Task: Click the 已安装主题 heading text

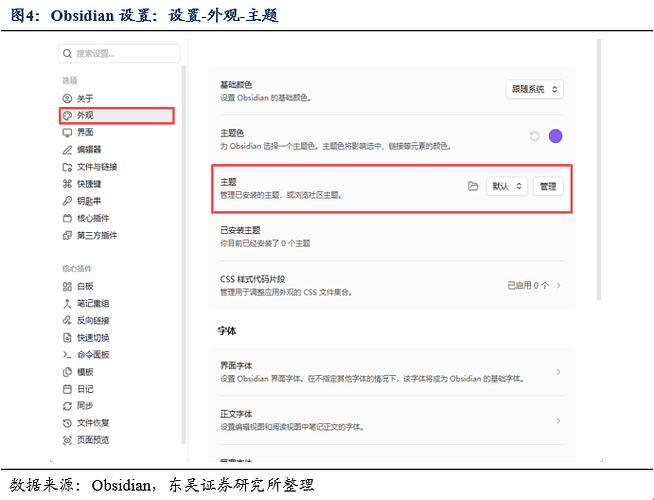Action: coord(240,230)
